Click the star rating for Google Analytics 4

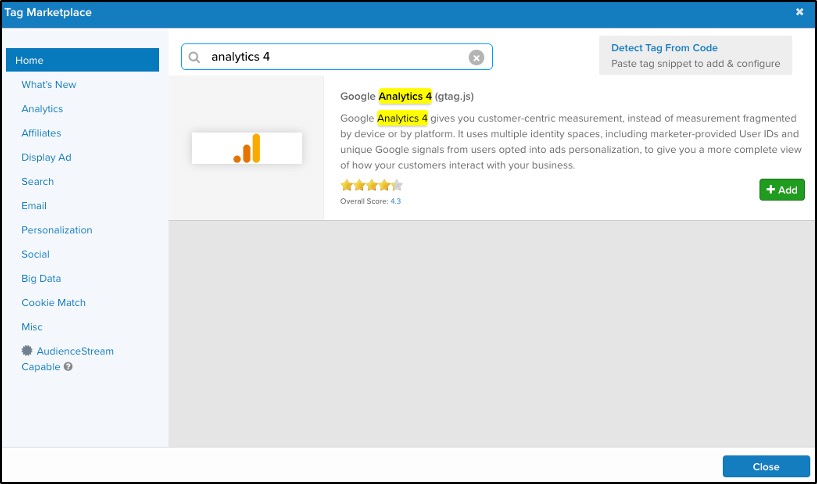(x=371, y=185)
